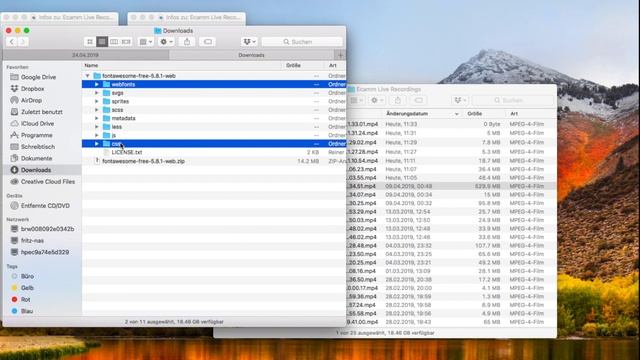Select the .41.00.mp4 file dated 28.02.2019, 19:43

[x=451, y=322]
